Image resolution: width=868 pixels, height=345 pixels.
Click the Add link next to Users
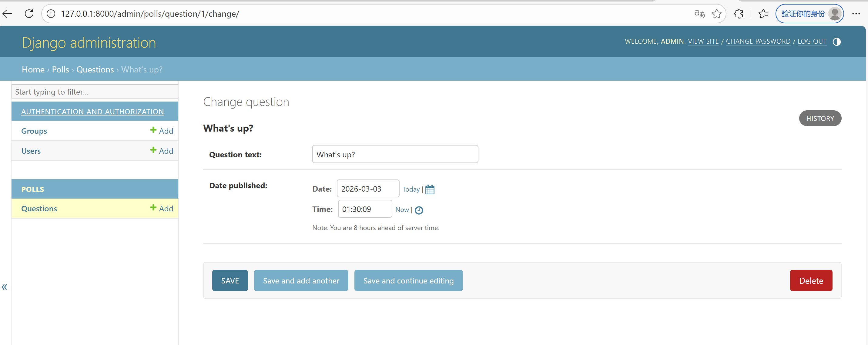[x=162, y=151]
